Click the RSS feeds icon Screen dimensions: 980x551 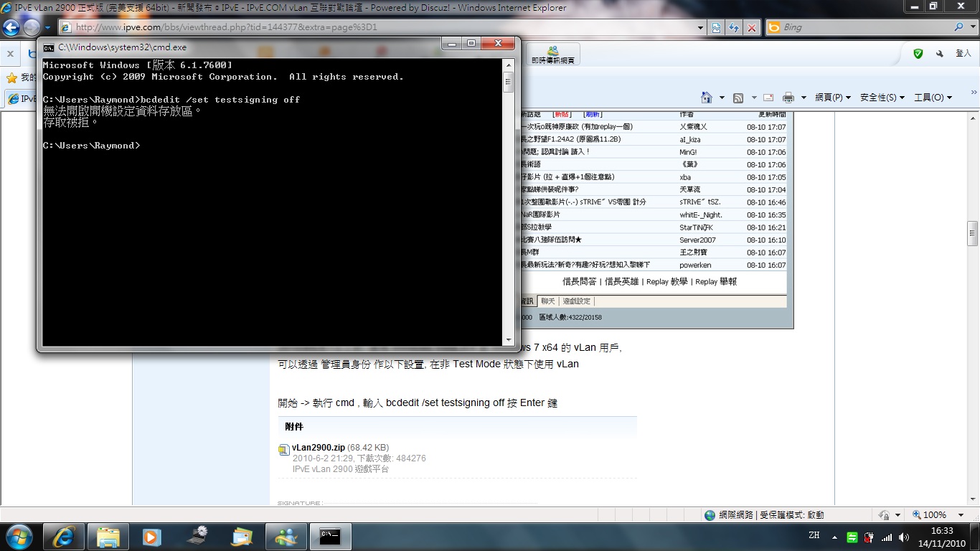[738, 98]
